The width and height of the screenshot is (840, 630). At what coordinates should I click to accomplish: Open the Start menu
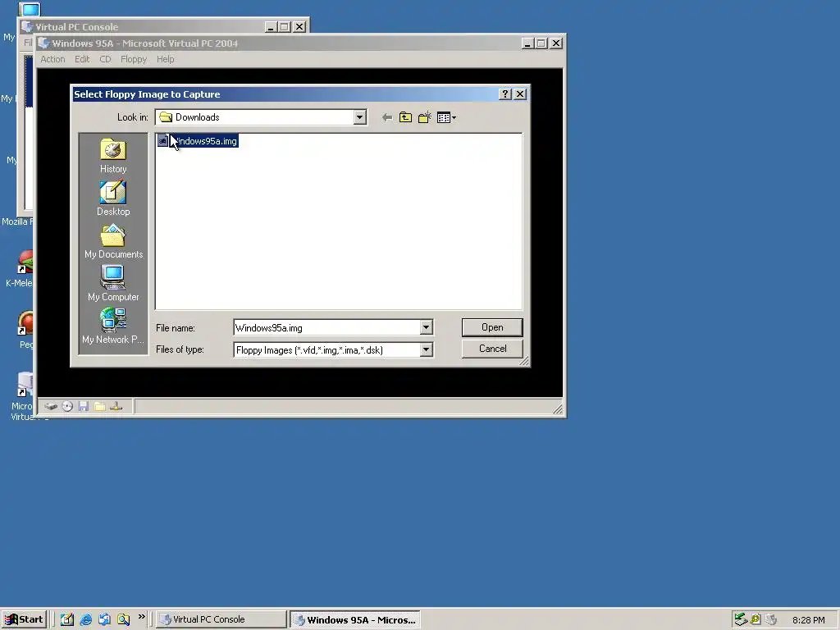24,619
